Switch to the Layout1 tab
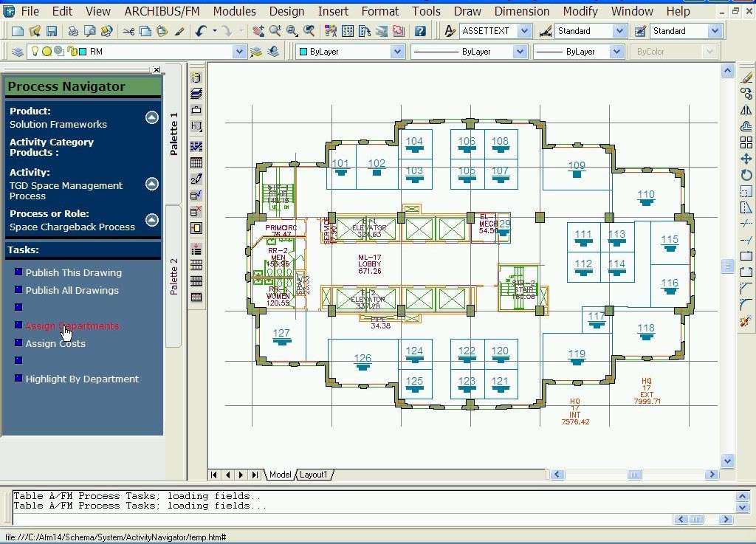756x544 pixels. click(313, 475)
